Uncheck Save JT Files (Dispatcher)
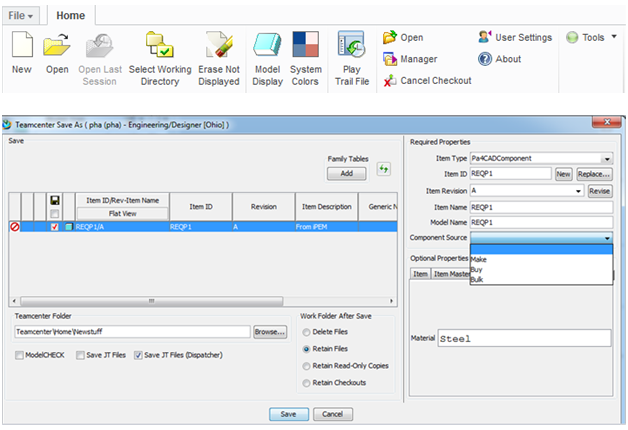Screen dimensions: 628x430 [x=138, y=355]
